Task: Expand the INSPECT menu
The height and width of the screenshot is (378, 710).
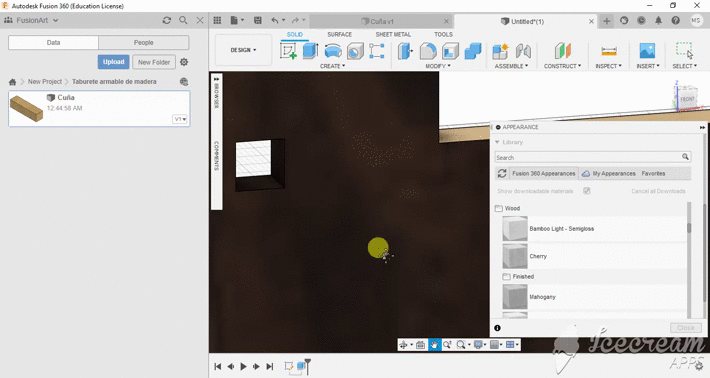Action: point(609,66)
